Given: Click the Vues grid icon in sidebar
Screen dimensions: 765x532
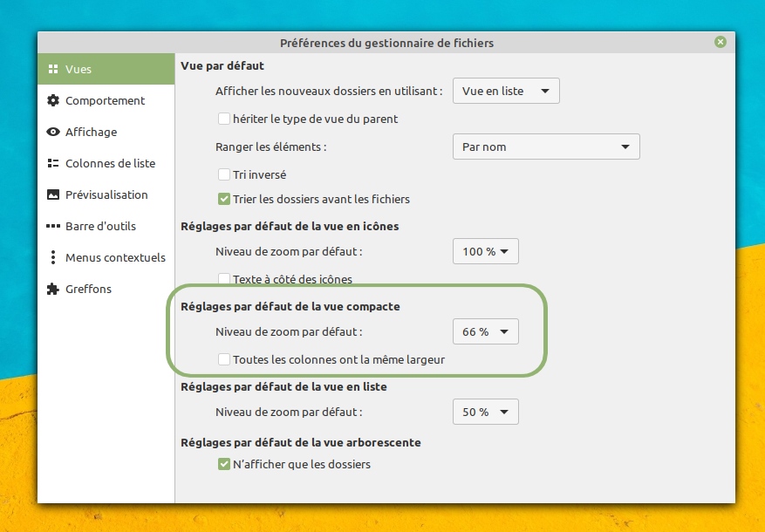Looking at the screenshot, I should pos(53,70).
